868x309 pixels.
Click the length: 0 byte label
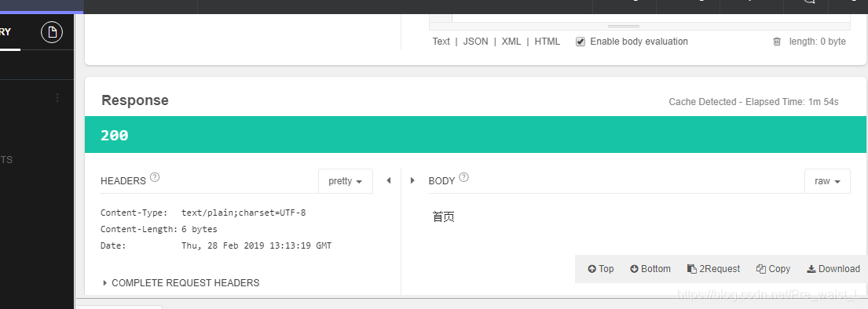817,42
